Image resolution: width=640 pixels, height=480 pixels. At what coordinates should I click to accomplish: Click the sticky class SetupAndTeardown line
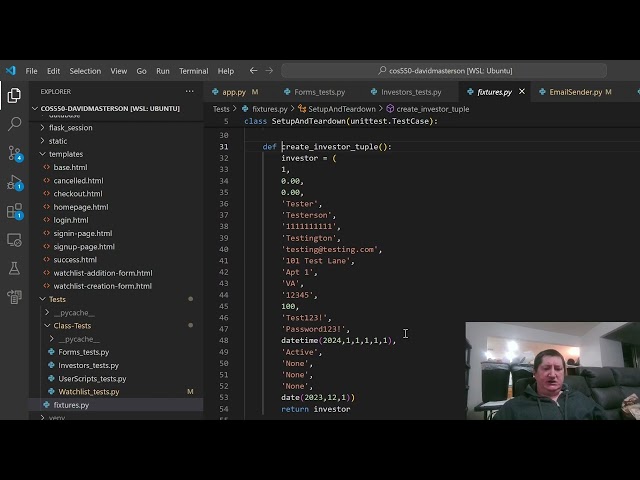341,121
